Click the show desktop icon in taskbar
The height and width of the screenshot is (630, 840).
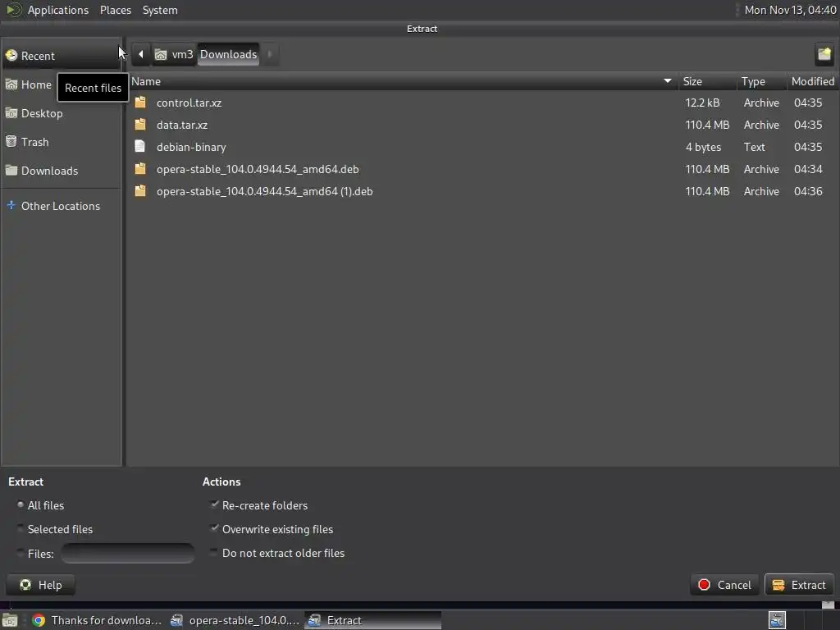[10, 620]
